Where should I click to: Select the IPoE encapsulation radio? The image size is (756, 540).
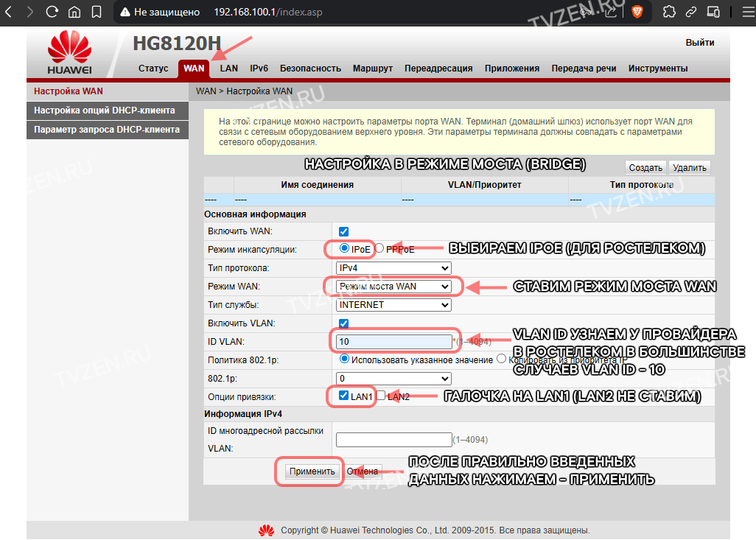coord(344,248)
